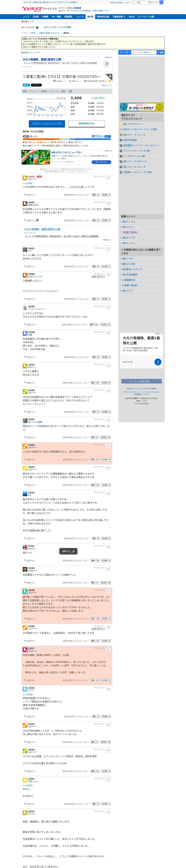186x868 pixels.
Task: Expand options chevron on post 1032
Action: pyautogui.click(x=108, y=493)
